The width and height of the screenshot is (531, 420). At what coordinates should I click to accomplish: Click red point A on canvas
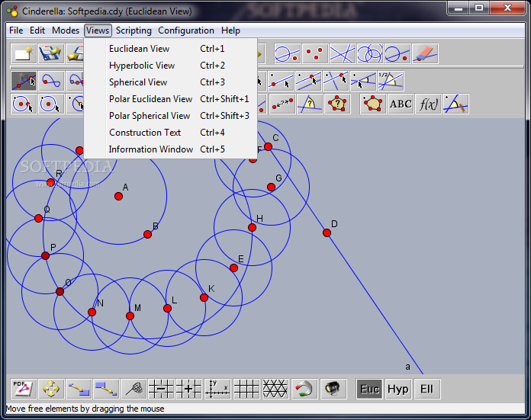coord(118,197)
